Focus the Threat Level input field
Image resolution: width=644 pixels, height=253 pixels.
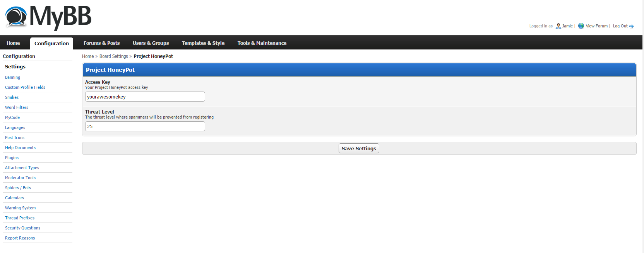click(145, 126)
